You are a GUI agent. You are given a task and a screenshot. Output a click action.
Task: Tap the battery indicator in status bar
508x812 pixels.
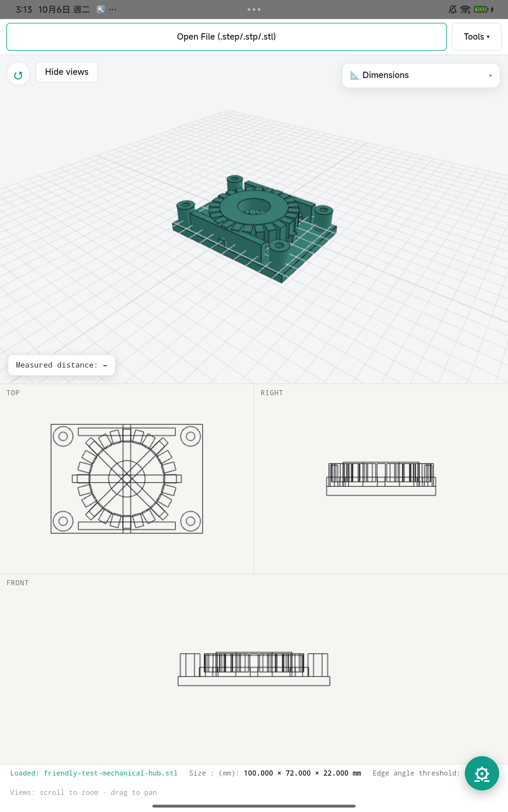(x=481, y=10)
